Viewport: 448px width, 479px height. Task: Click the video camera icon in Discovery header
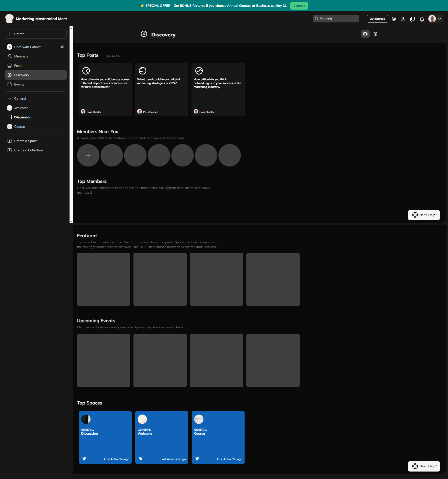coord(365,34)
